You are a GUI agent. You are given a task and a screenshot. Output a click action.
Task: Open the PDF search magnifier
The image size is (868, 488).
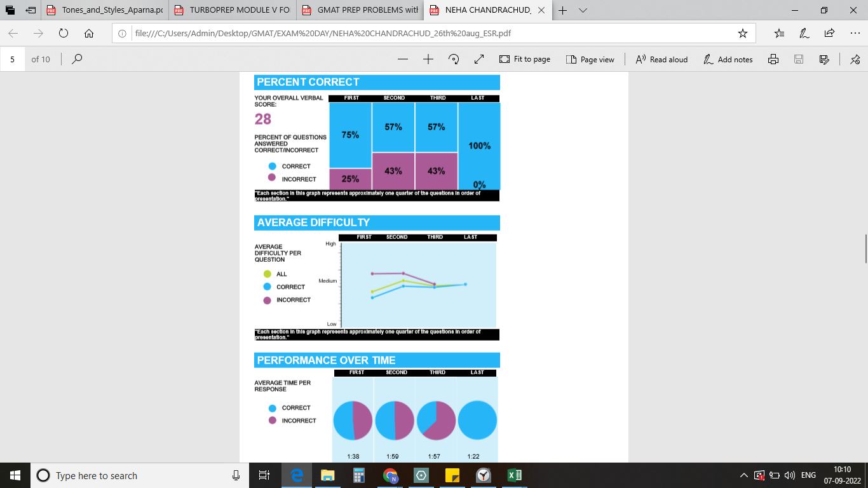pyautogui.click(x=77, y=59)
